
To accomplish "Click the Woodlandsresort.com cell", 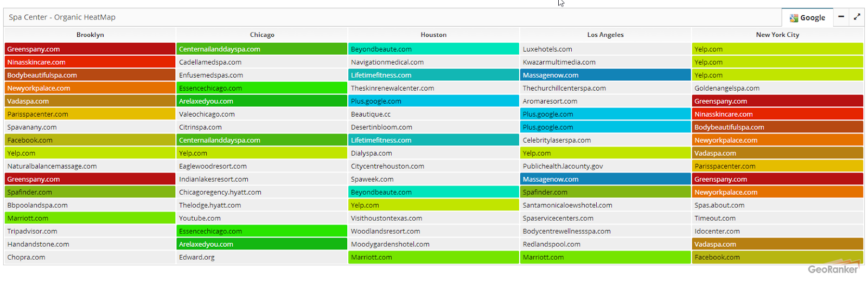I will pos(433,231).
